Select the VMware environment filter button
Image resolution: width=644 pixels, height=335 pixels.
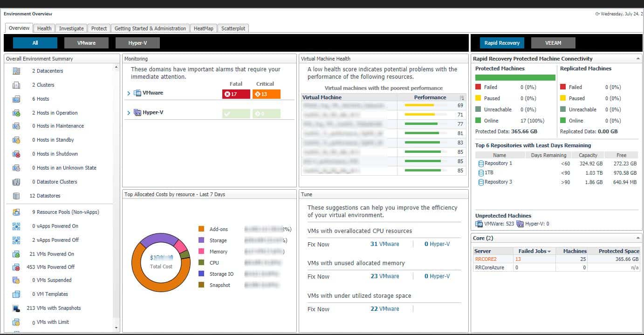(x=86, y=43)
